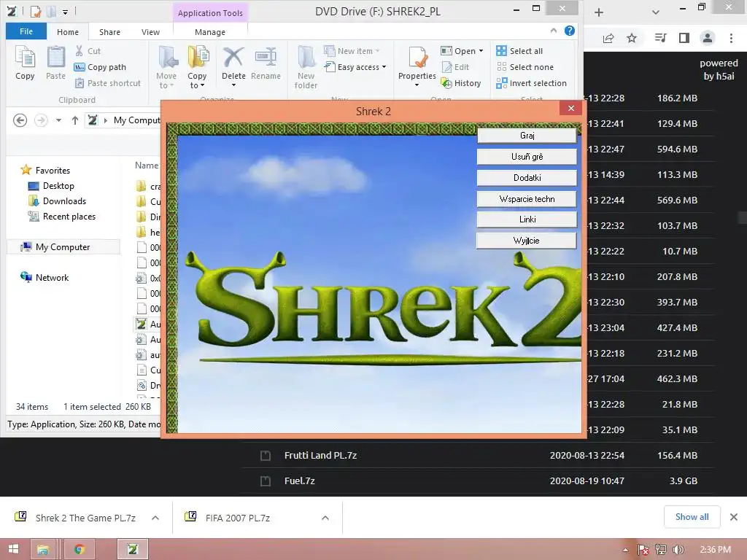Select My Computer in navigation pane
Viewport: 747px width, 560px height.
[63, 247]
